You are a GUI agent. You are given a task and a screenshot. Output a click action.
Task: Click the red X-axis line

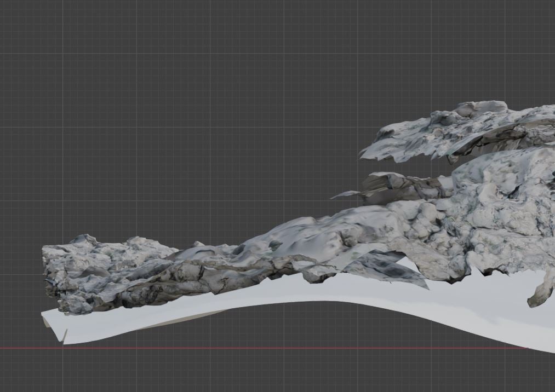[274, 348]
